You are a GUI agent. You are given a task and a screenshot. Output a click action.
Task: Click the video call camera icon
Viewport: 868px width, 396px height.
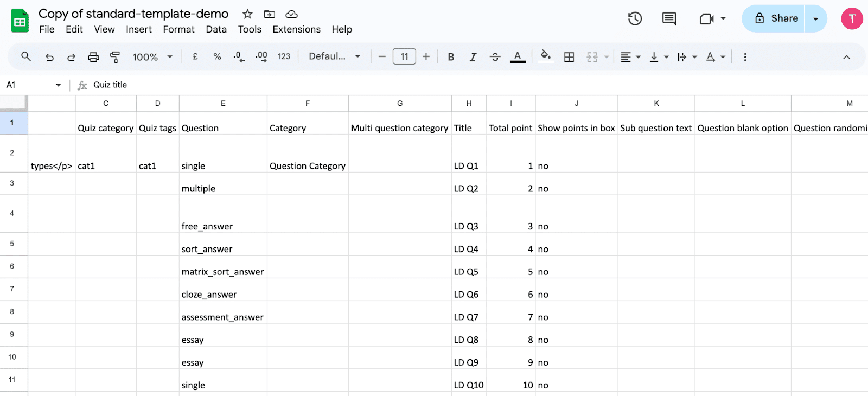pos(706,19)
